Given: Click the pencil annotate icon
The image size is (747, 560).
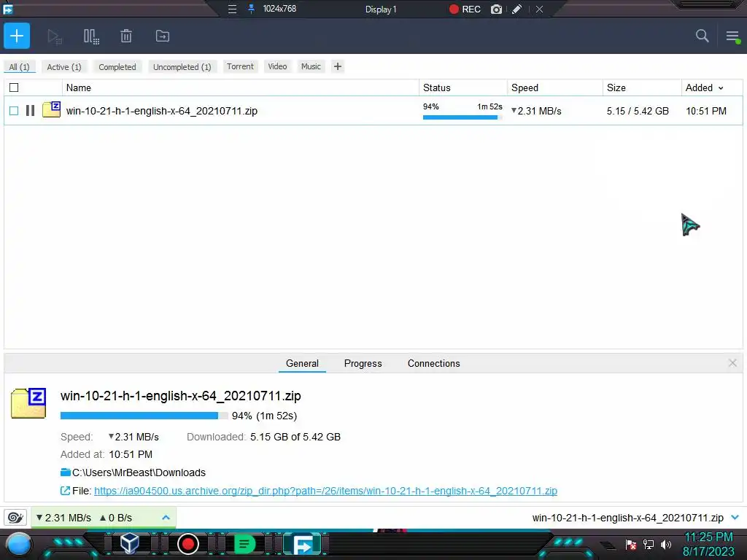Looking at the screenshot, I should pyautogui.click(x=517, y=9).
